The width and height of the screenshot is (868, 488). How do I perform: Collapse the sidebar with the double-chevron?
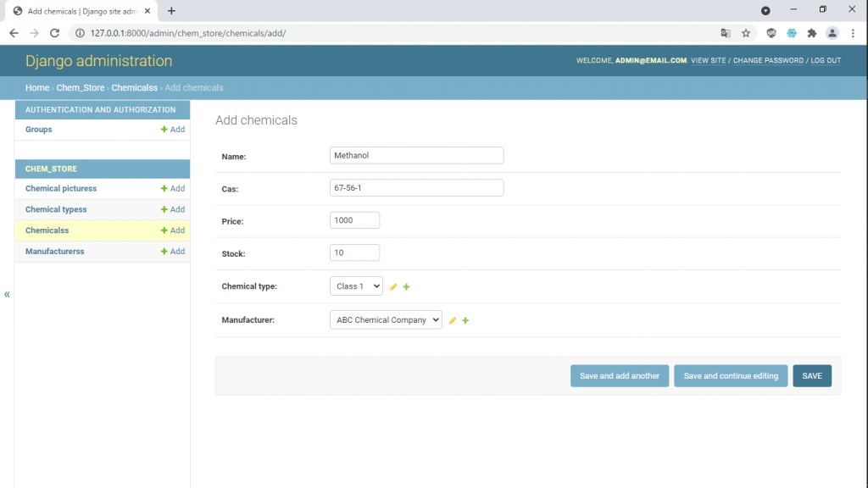[7, 294]
